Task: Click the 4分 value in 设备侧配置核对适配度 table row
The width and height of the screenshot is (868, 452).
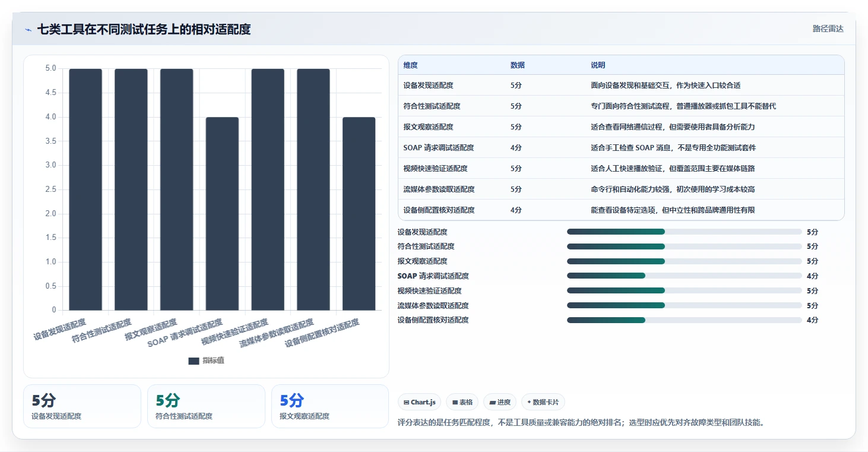Action: click(516, 210)
